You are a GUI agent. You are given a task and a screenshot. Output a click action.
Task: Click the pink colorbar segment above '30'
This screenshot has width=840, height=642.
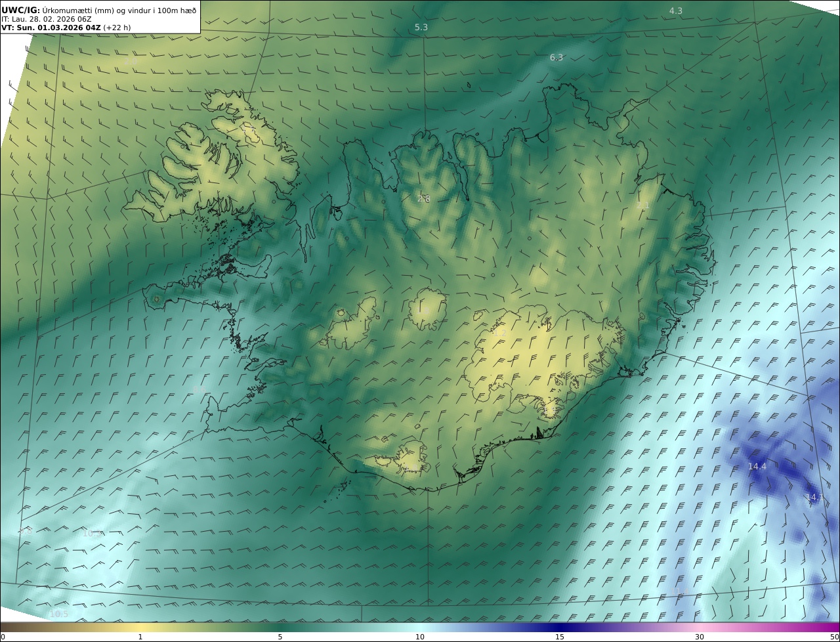click(700, 627)
